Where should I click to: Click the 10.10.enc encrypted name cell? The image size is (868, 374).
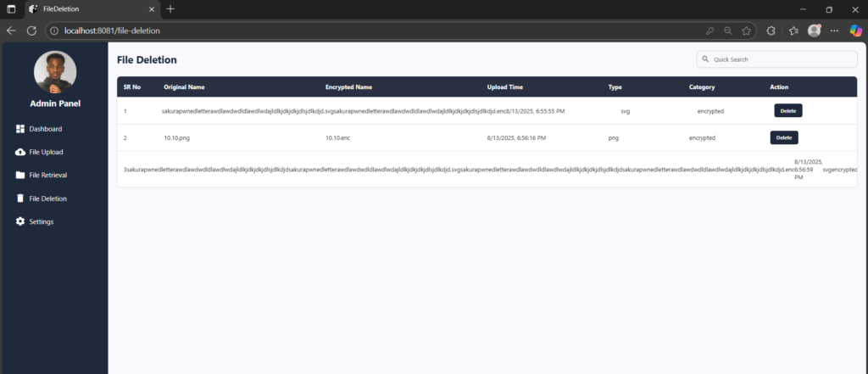tap(337, 138)
